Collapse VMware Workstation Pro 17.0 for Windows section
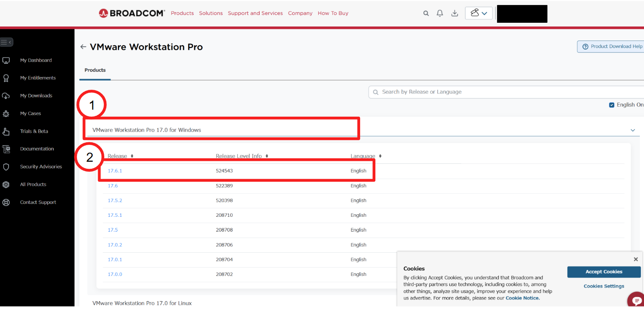The width and height of the screenshot is (644, 309). click(x=632, y=130)
